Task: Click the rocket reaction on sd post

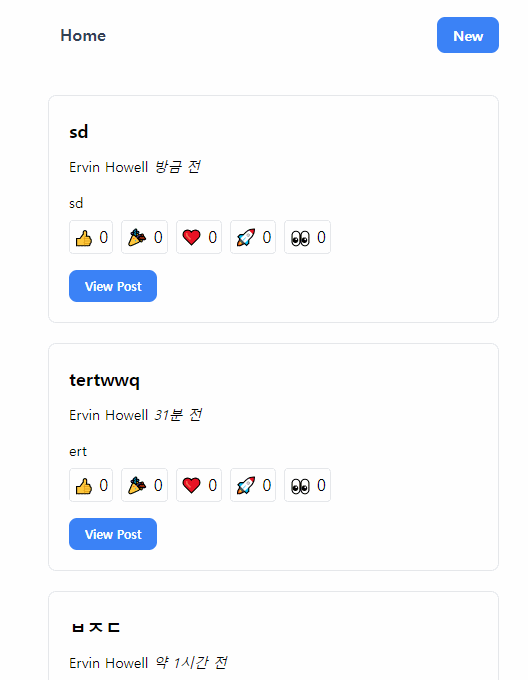Action: point(253,237)
